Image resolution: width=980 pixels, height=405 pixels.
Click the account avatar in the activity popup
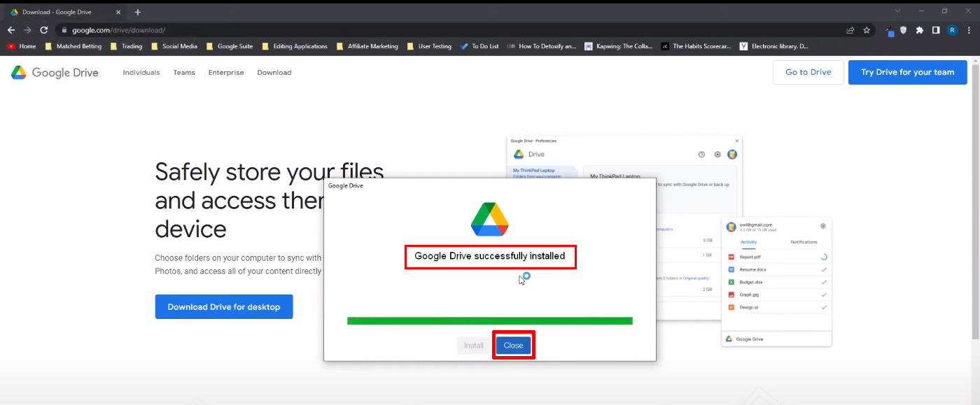pos(730,227)
